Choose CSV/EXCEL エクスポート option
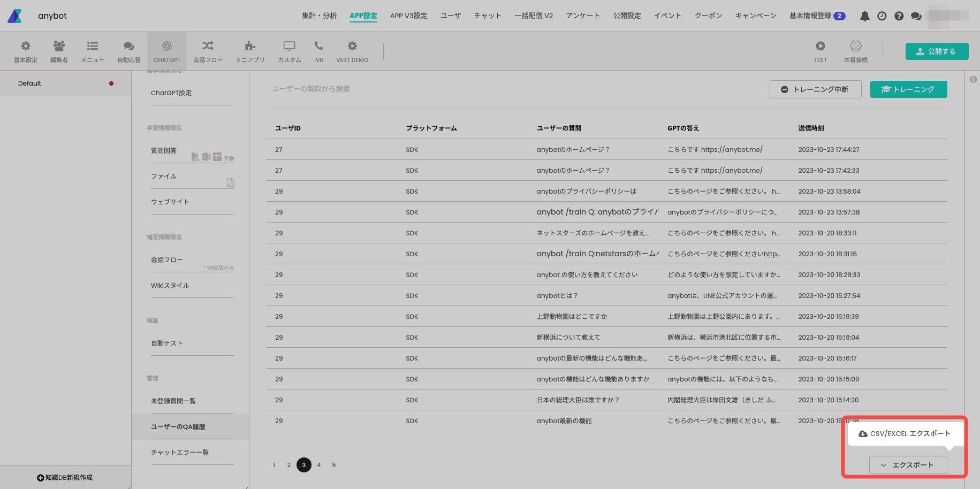This screenshot has height=489, width=980. coord(905,434)
